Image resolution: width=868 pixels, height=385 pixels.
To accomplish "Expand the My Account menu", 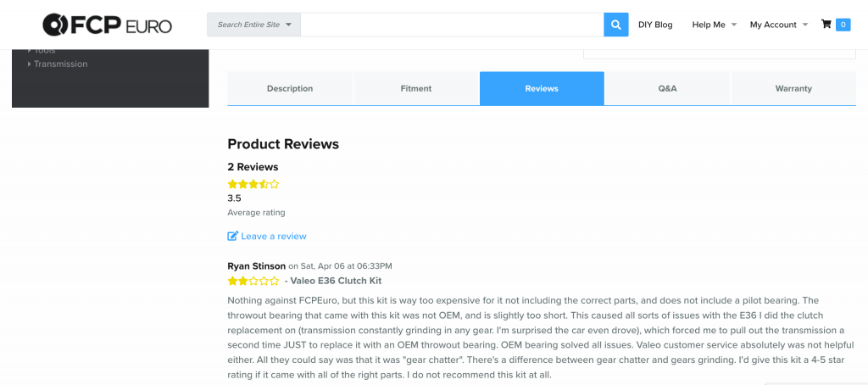I will (779, 25).
